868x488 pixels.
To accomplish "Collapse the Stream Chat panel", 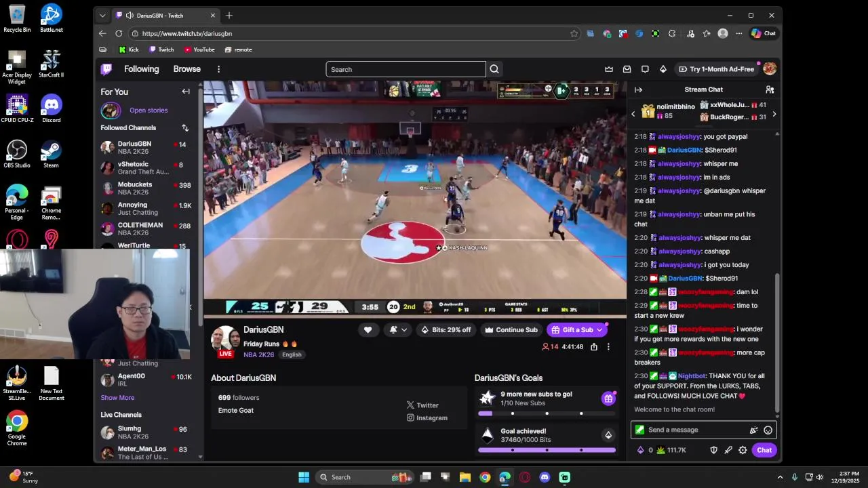I will pos(638,89).
